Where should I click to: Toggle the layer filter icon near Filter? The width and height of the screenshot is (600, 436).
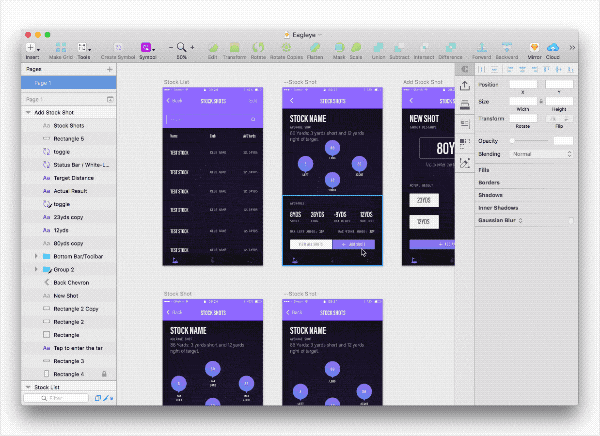pyautogui.click(x=98, y=398)
